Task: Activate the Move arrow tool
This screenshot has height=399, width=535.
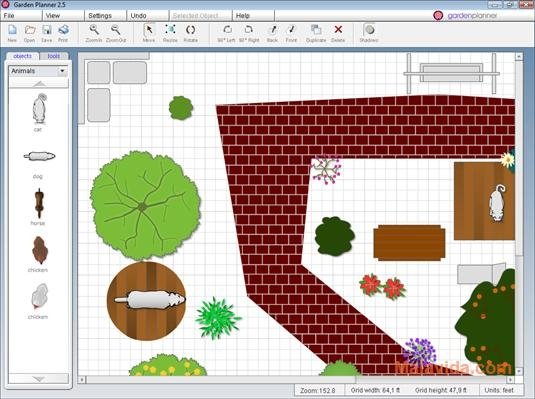Action: click(x=149, y=33)
